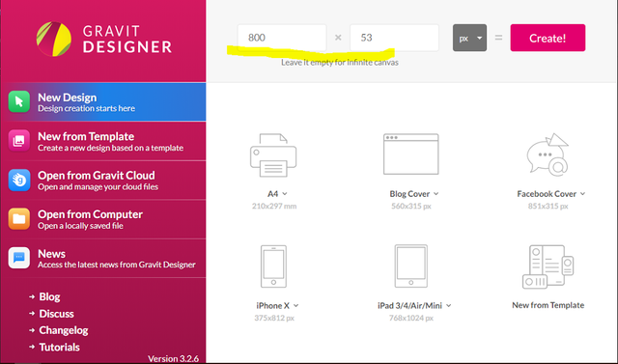
Task: Click the green New Design cursor icon
Action: [x=19, y=101]
